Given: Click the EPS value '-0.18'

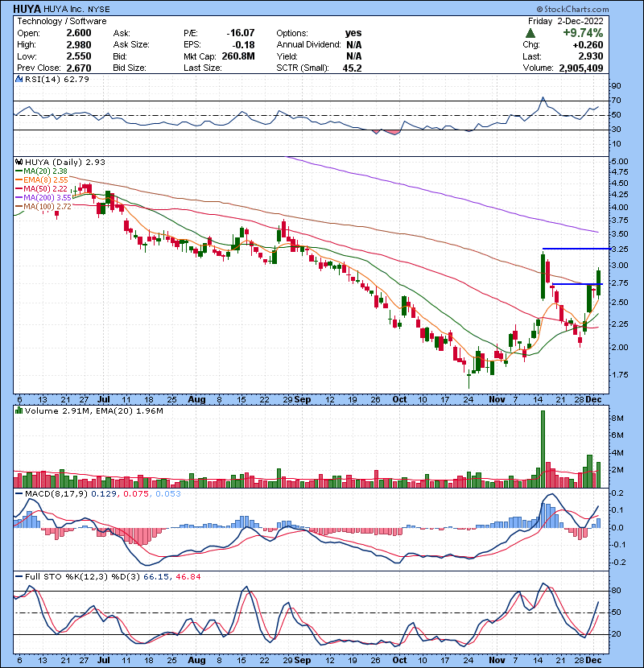Looking at the screenshot, I should tap(243, 45).
